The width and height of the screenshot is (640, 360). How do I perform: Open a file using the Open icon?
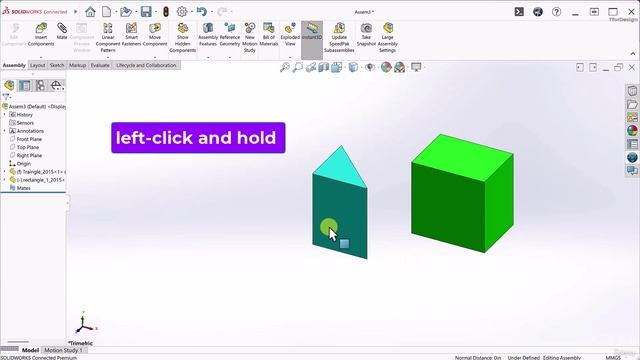126,12
